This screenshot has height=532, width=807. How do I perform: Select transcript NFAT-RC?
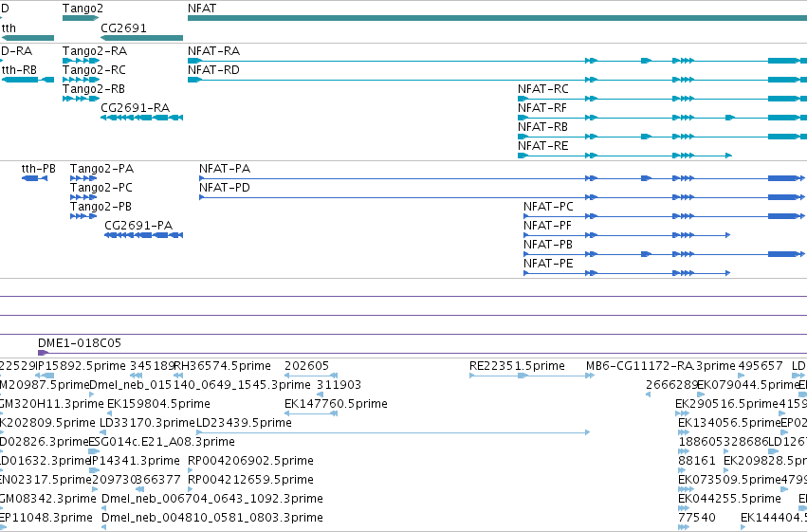662,99
